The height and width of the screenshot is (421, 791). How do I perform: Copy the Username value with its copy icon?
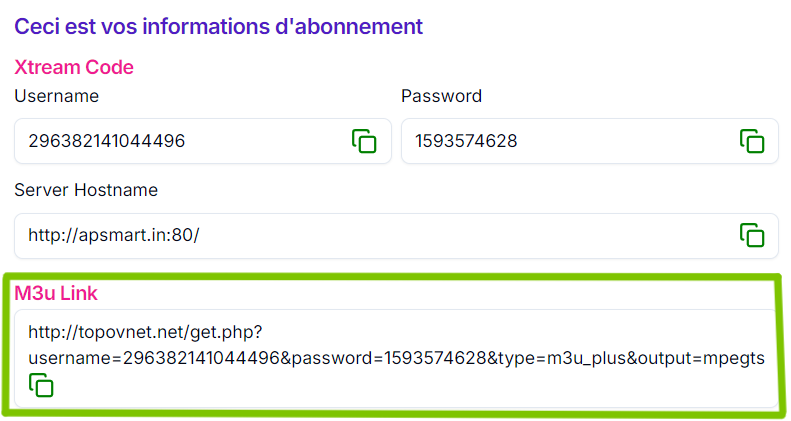click(x=364, y=141)
